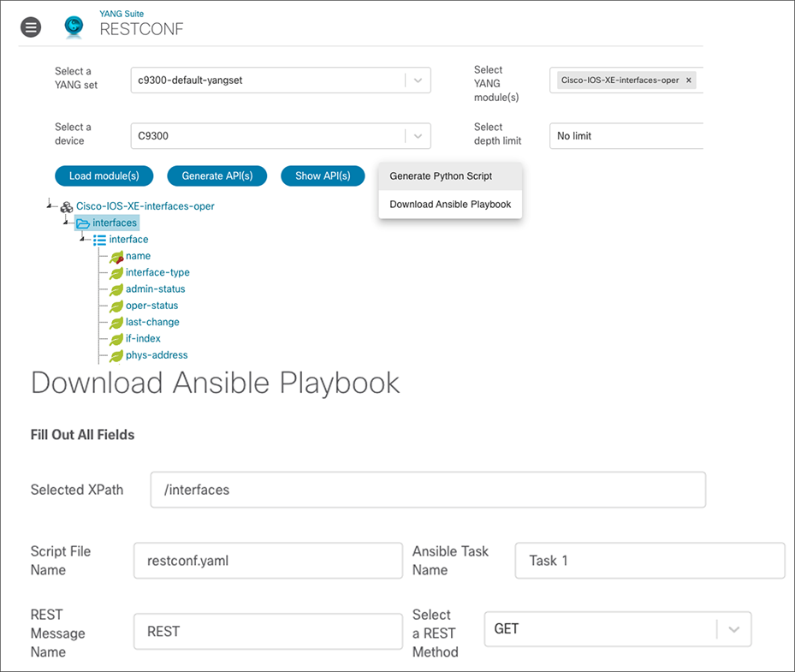Click the c9300-default-yangset selection box

[x=281, y=80]
